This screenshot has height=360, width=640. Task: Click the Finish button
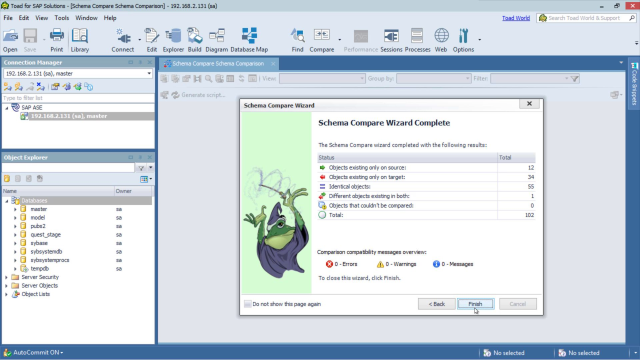point(475,304)
